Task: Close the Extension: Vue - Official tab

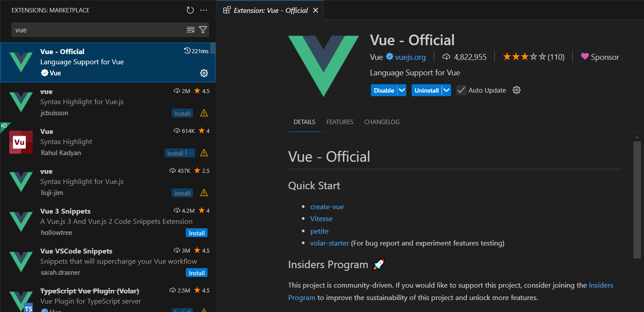Action: pyautogui.click(x=316, y=10)
